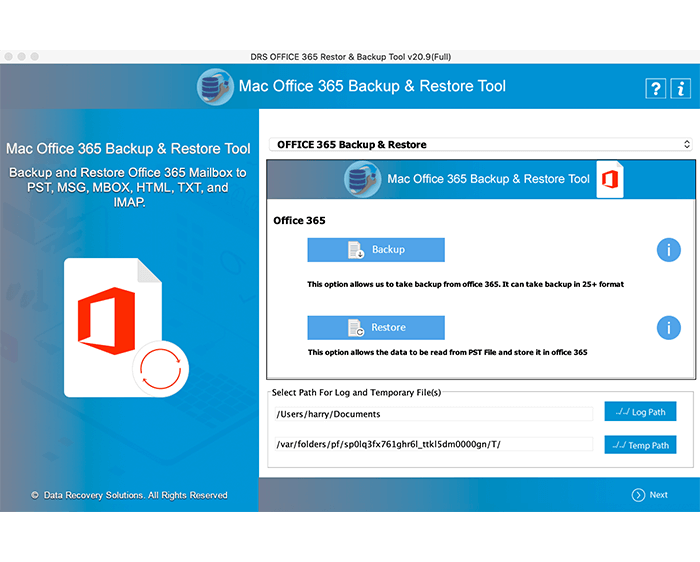This screenshot has height=562, width=700.
Task: Click left panel Mac Office 365 heading
Action: 128,149
